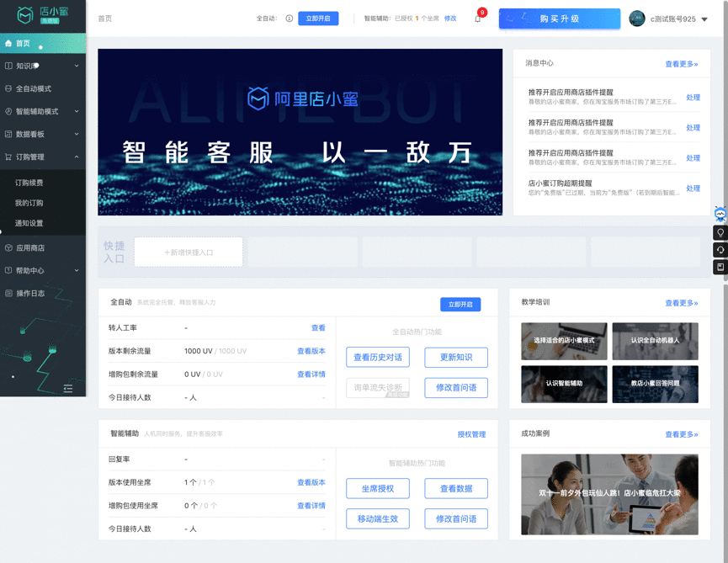Expand the 帮助中心 chevron
This screenshot has width=728, height=563.
(77, 271)
